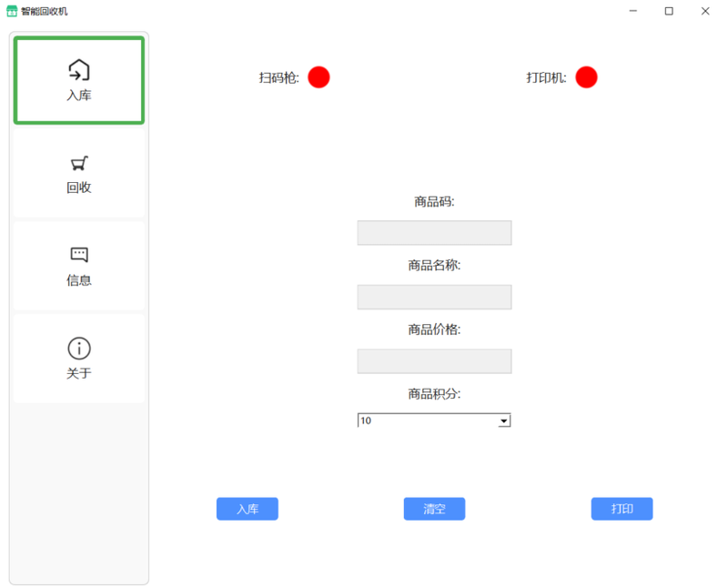Minimize the 智能回收机 window

[632, 11]
